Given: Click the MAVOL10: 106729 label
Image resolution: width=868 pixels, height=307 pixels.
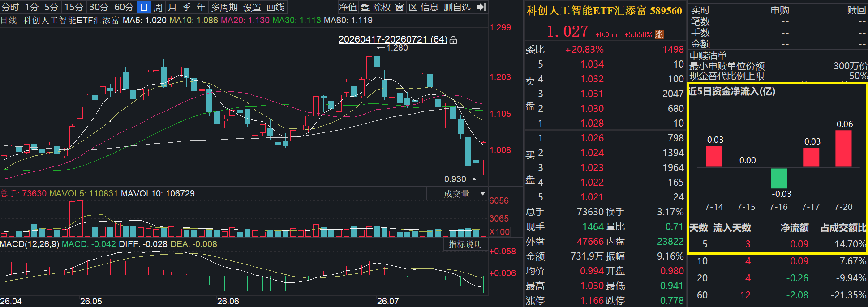Looking at the screenshot, I should [158, 193].
